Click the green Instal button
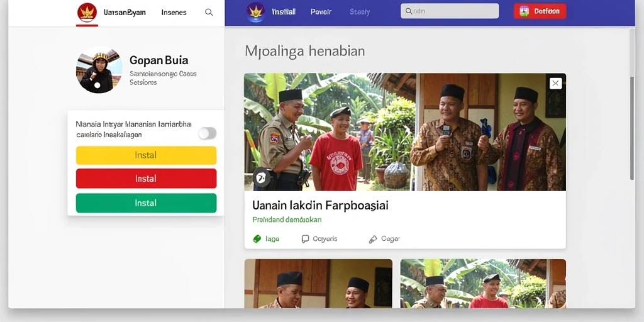This screenshot has height=322, width=644. [x=146, y=203]
